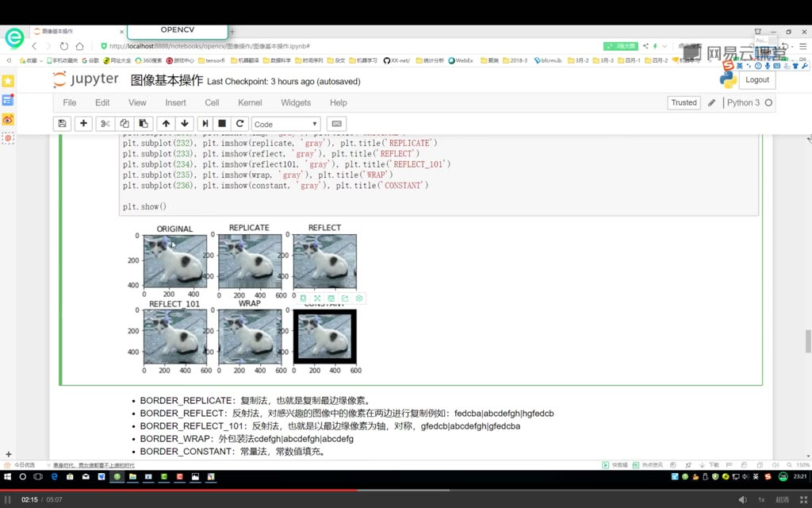The height and width of the screenshot is (508, 812).
Task: Click the browser address bar URL
Action: pyautogui.click(x=209, y=46)
